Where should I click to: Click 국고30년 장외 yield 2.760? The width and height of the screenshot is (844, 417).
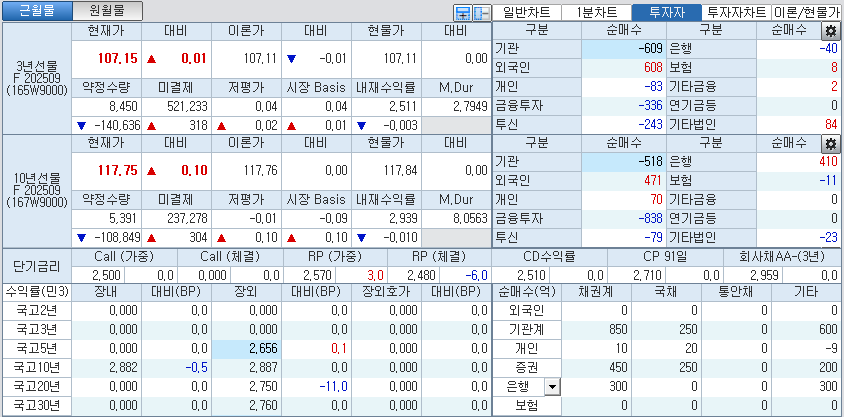click(263, 406)
